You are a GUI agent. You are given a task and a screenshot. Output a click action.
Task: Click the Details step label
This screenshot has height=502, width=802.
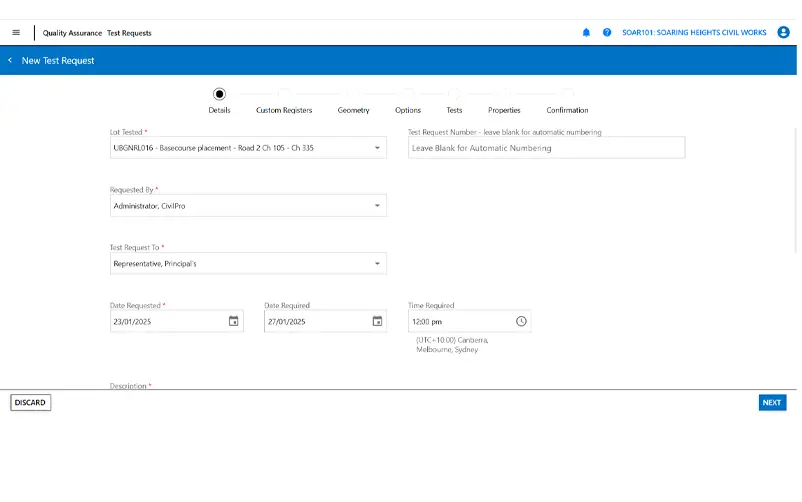pos(219,110)
